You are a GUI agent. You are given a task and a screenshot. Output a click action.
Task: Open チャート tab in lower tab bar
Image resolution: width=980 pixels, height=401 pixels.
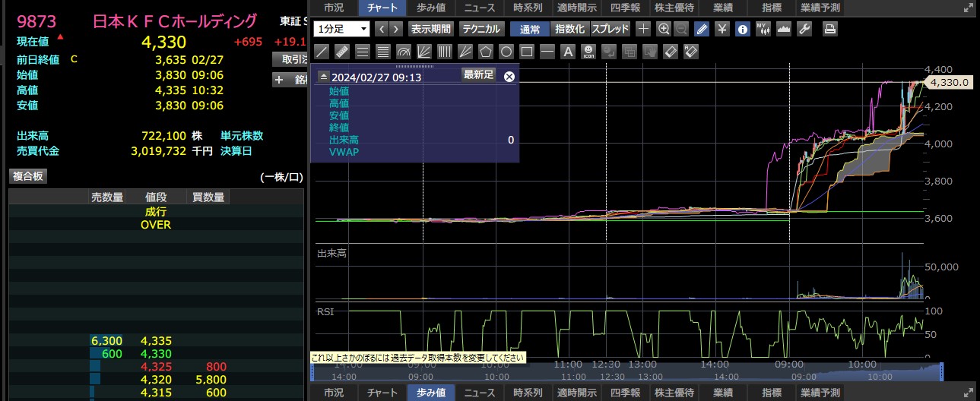point(382,393)
